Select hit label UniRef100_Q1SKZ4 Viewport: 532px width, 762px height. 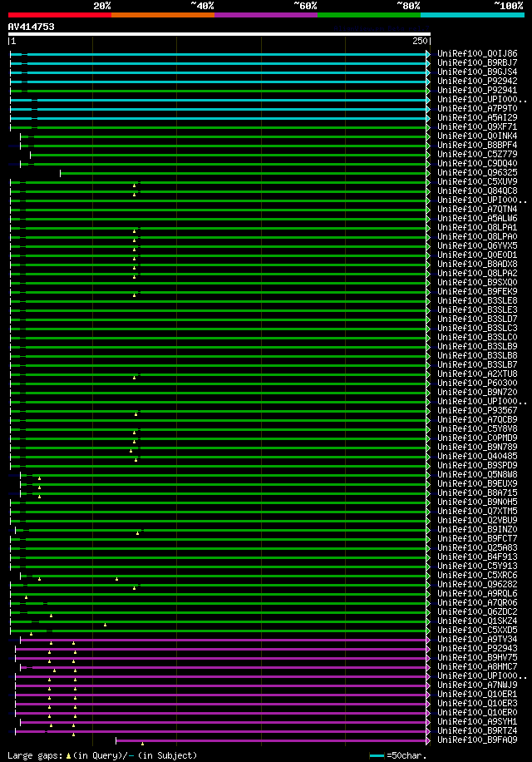tap(477, 621)
